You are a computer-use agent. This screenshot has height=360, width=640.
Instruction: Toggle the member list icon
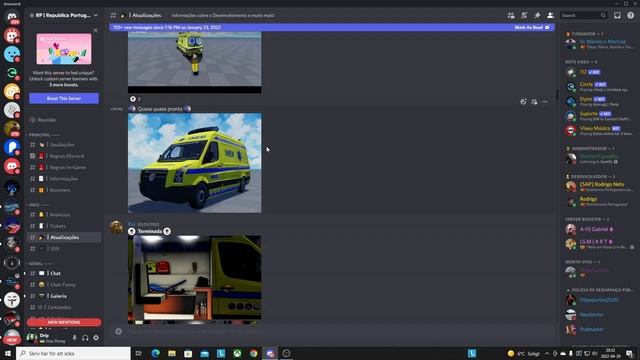[550, 16]
